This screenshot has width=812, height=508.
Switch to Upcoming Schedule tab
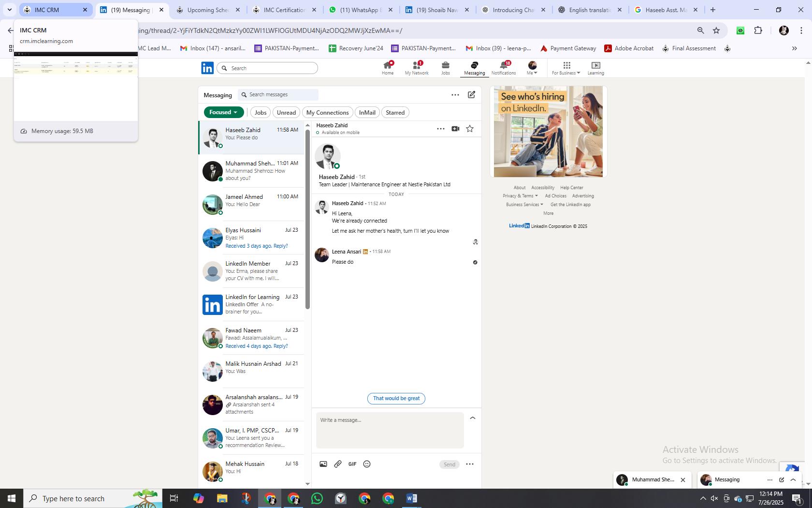tap(207, 10)
